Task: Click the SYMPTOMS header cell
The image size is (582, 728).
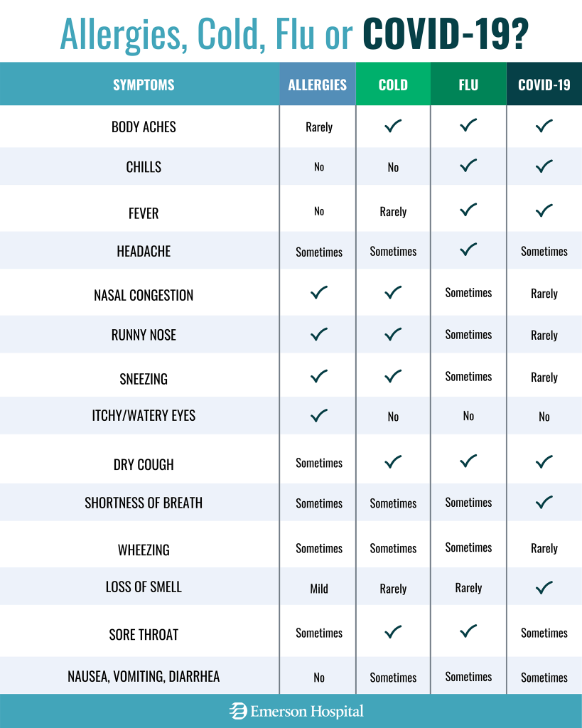Action: [144, 85]
